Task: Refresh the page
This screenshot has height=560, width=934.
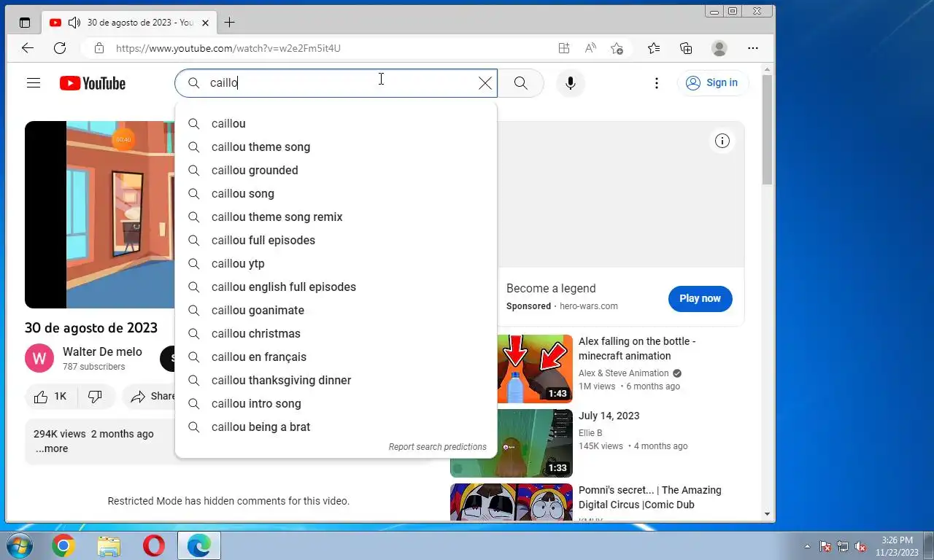Action: (x=60, y=48)
